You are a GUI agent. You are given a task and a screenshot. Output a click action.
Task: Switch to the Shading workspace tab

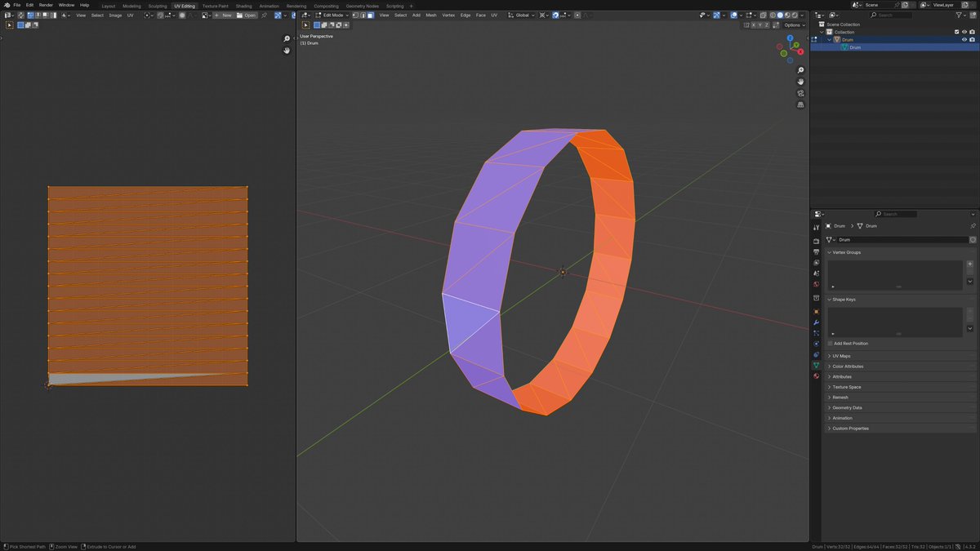(243, 6)
